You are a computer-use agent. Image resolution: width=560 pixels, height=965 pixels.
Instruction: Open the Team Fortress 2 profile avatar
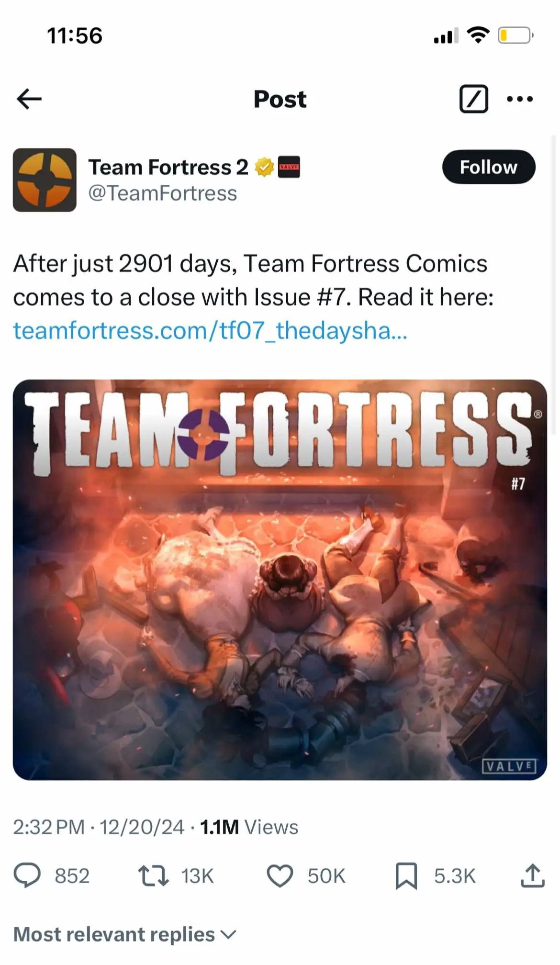(x=45, y=180)
